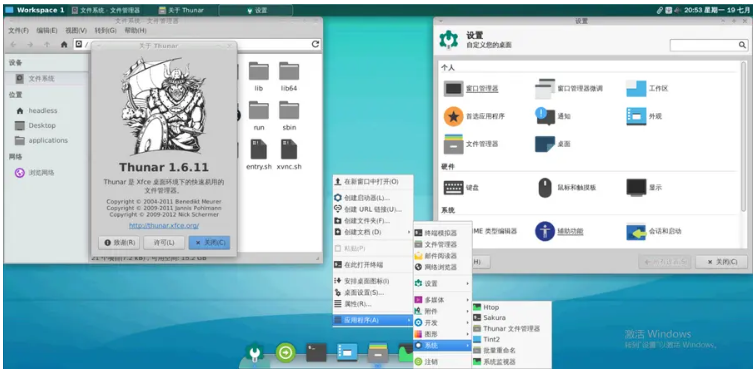
Task: Select the xvnc.sh script file
Action: coord(289,155)
